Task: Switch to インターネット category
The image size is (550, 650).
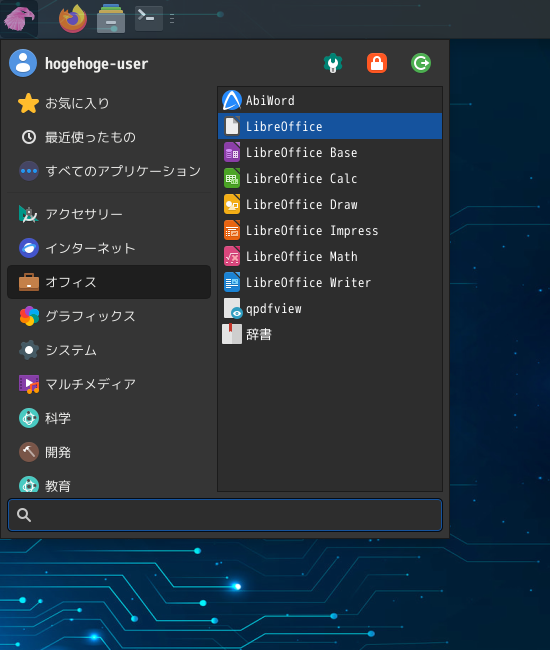Action: pyautogui.click(x=109, y=248)
